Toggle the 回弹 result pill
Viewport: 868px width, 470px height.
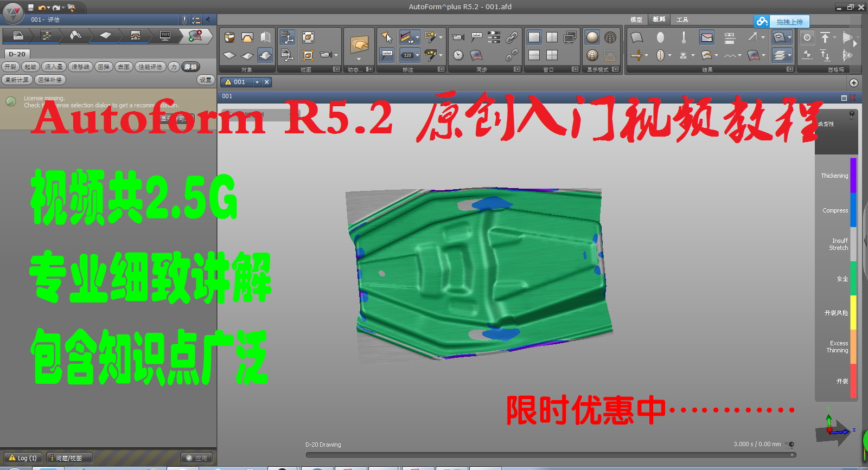pos(104,67)
